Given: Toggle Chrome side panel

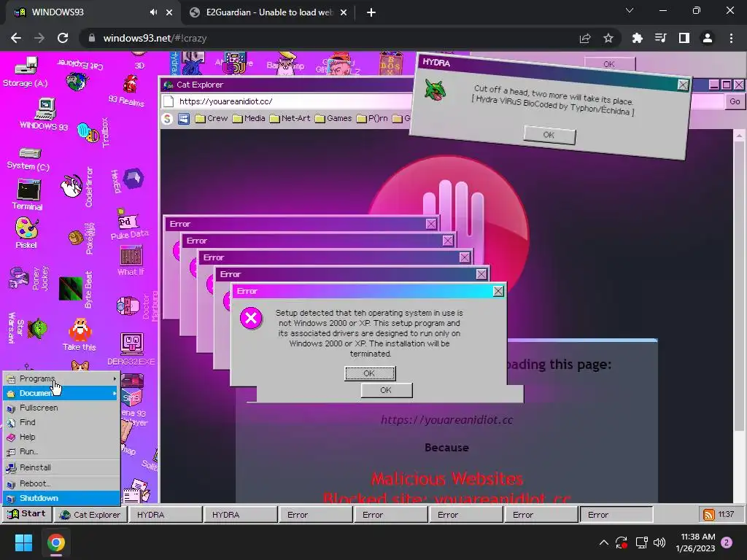Looking at the screenshot, I should pos(684,38).
